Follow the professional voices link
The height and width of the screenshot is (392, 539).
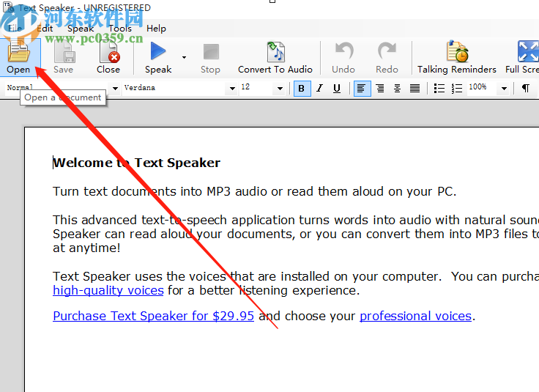pyautogui.click(x=415, y=316)
